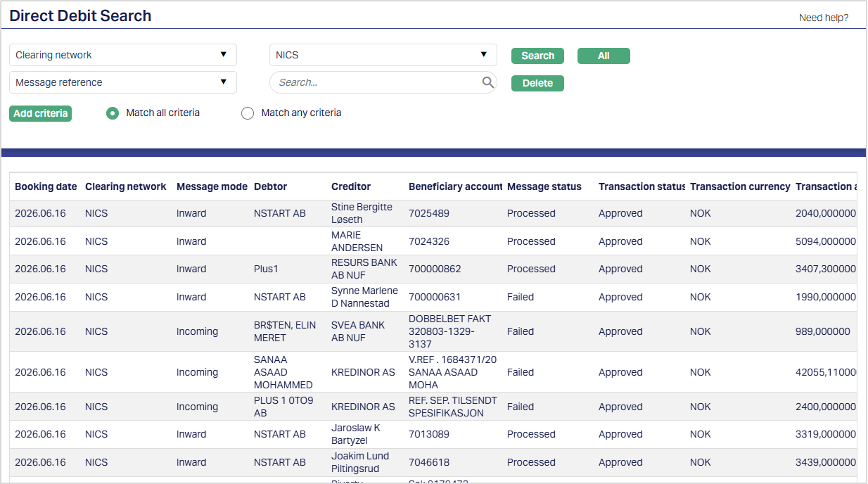Select creditor MARIE ANDERSEN cell
The height and width of the screenshot is (484, 868).
357,241
